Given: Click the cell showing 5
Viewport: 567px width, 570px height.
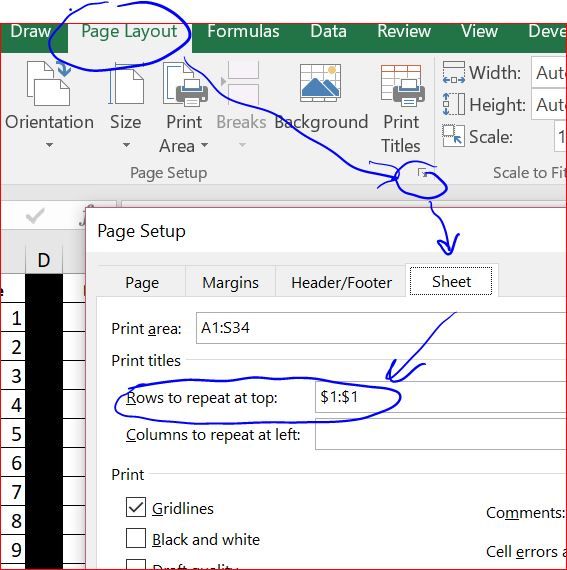Looking at the screenshot, I should (13, 433).
